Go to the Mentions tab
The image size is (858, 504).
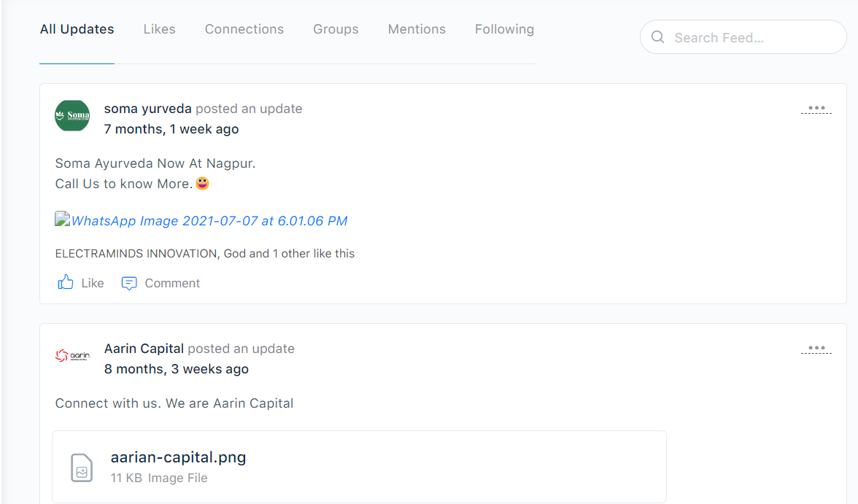(417, 29)
